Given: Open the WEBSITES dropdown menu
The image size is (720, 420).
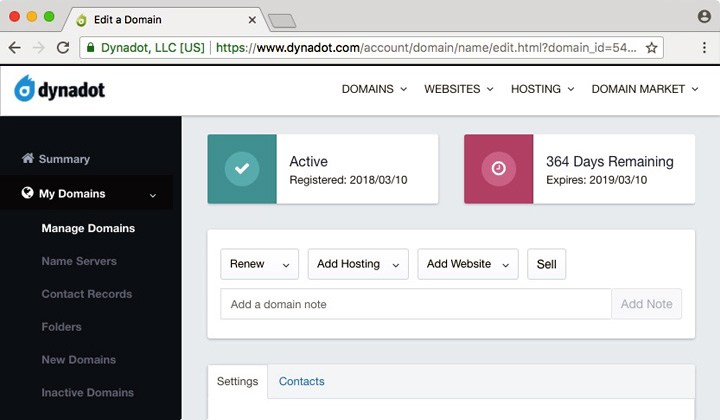Looking at the screenshot, I should coord(459,89).
